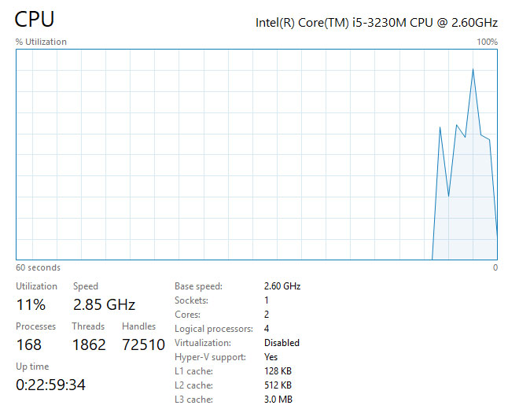This screenshot has width=508, height=420.
Task: Click the L1 cache 128 KB value
Action: [278, 371]
